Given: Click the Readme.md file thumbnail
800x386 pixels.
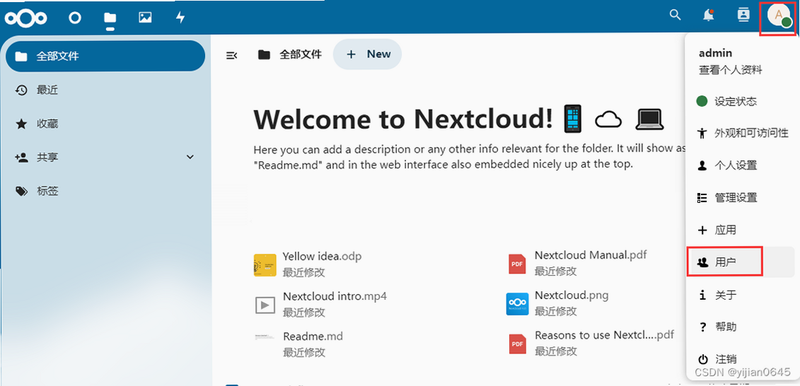Looking at the screenshot, I should 265,337.
